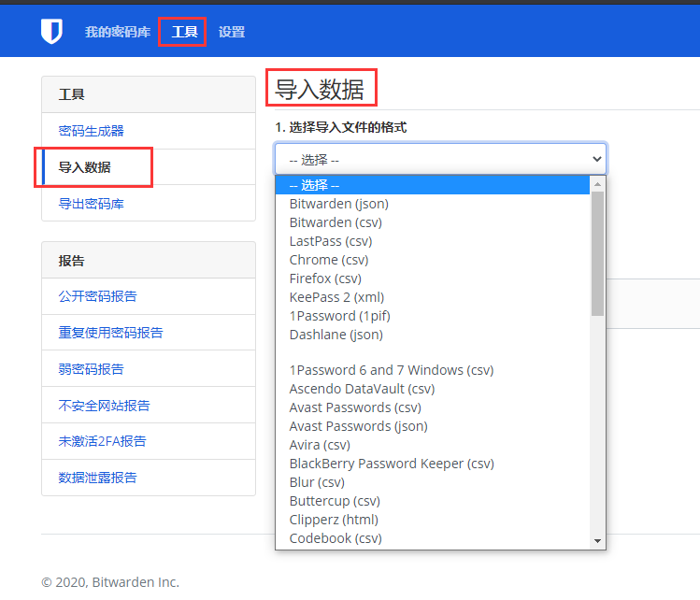Pick Dashlane (json) from list
This screenshot has width=700, height=600.
pyautogui.click(x=432, y=335)
